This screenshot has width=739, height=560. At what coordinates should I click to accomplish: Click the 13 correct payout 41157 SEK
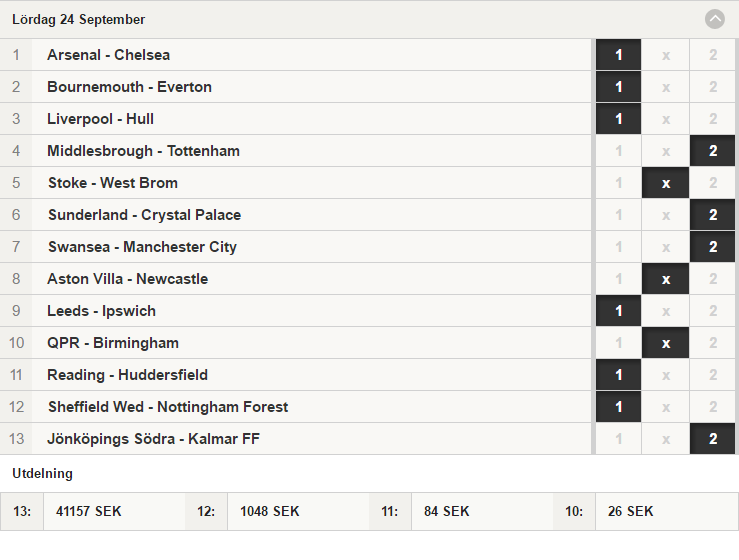pos(89,511)
